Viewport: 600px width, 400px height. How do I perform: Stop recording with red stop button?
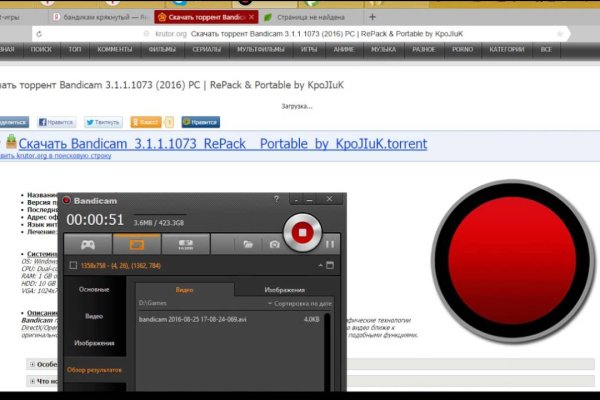pos(300,232)
